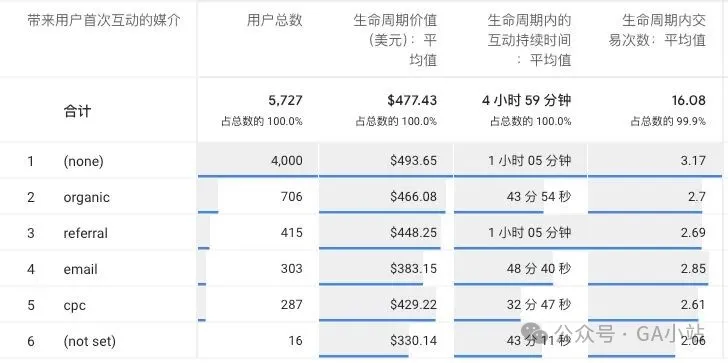Click transactions value 3.17 cell
Screen dimensions: 728x363
[693, 161]
